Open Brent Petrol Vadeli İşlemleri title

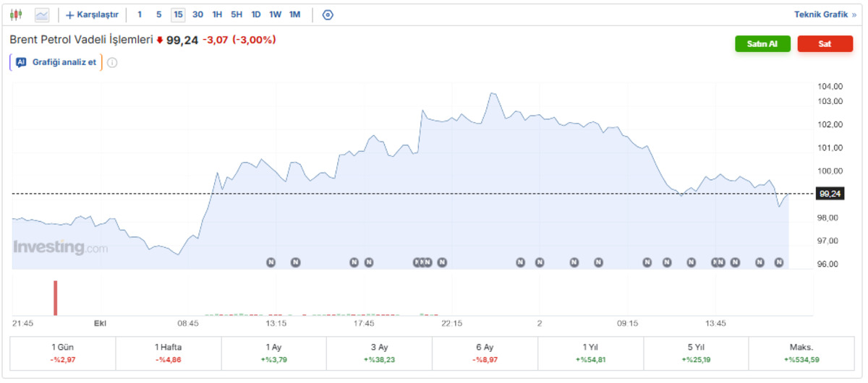point(81,40)
